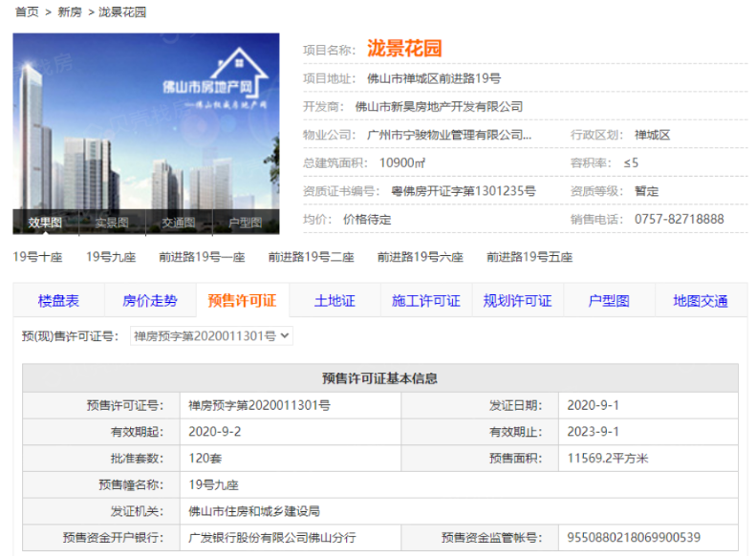This screenshot has width=756, height=558.
Task: Select 前进路19号一座 building link
Action: click(x=202, y=257)
